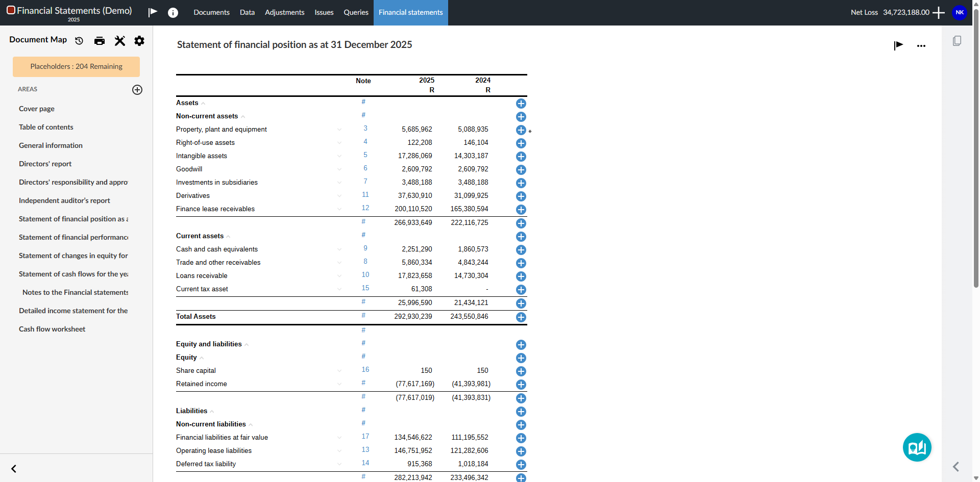The image size is (980, 482).
Task: Open Document Map settings gear
Action: (139, 41)
